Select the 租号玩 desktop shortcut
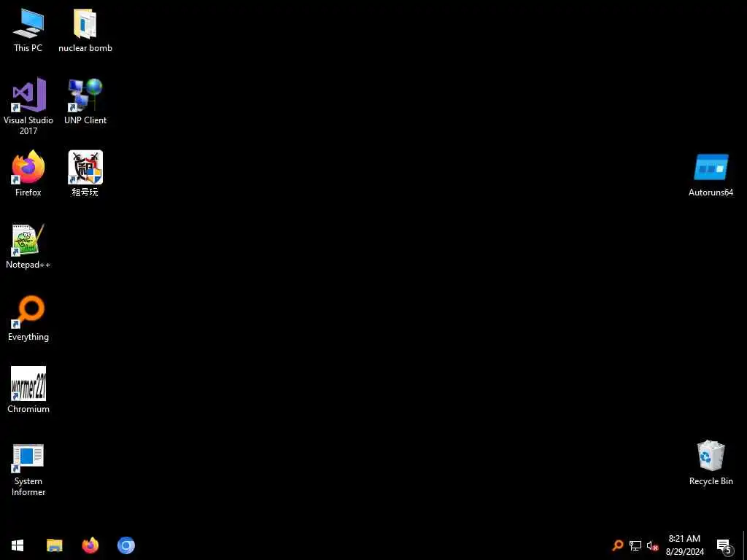747x560 pixels. (x=85, y=174)
